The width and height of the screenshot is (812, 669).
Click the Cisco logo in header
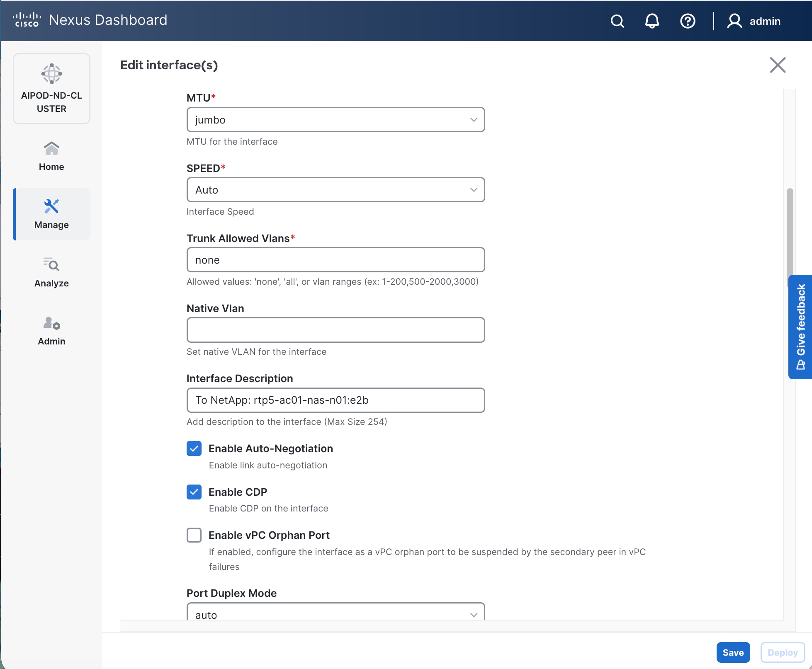point(27,20)
